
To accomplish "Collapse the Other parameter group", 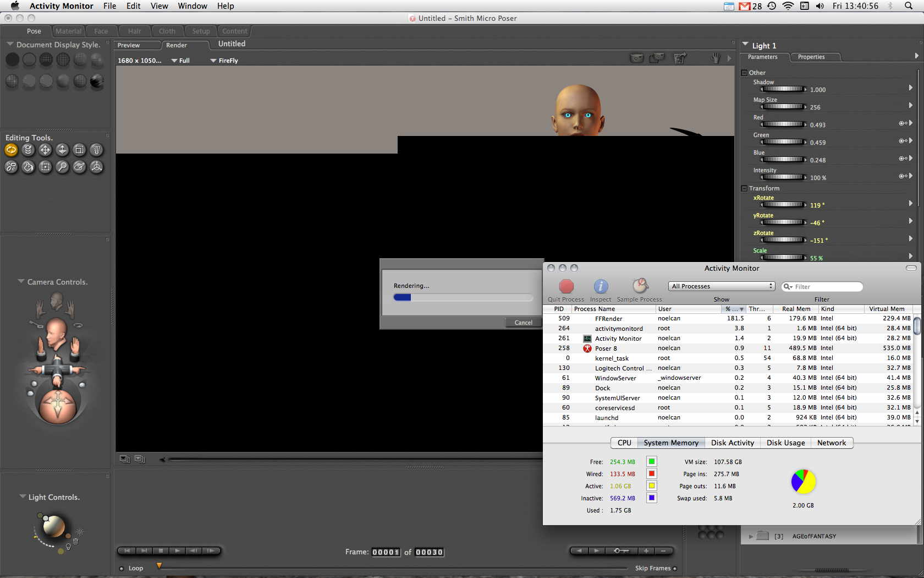I will 744,73.
